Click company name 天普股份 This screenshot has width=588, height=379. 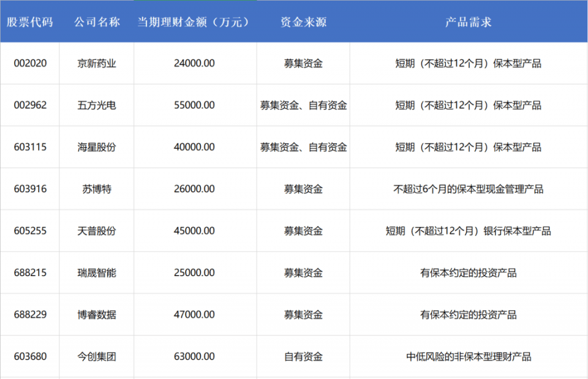pos(97,231)
